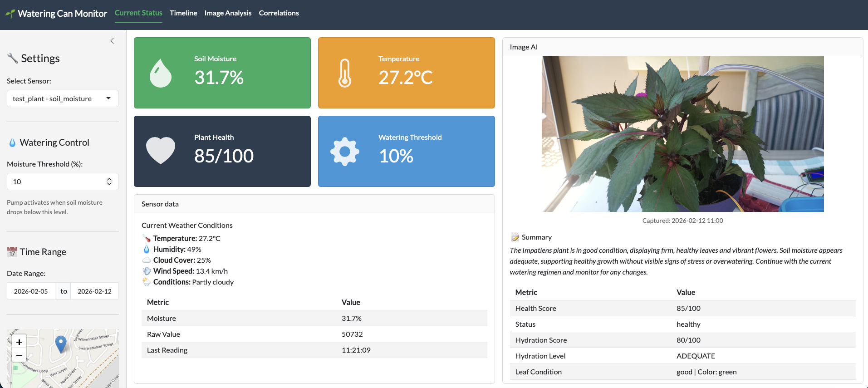Click the water droplet icon on Soil Moisture card
The width and height of the screenshot is (868, 388).
tap(161, 73)
